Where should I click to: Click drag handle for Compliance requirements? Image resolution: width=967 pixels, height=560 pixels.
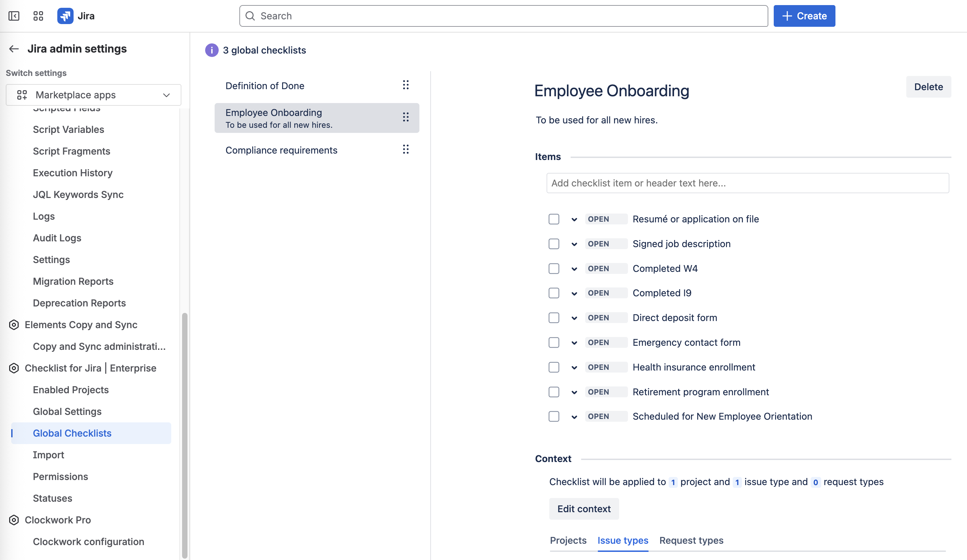pos(406,149)
